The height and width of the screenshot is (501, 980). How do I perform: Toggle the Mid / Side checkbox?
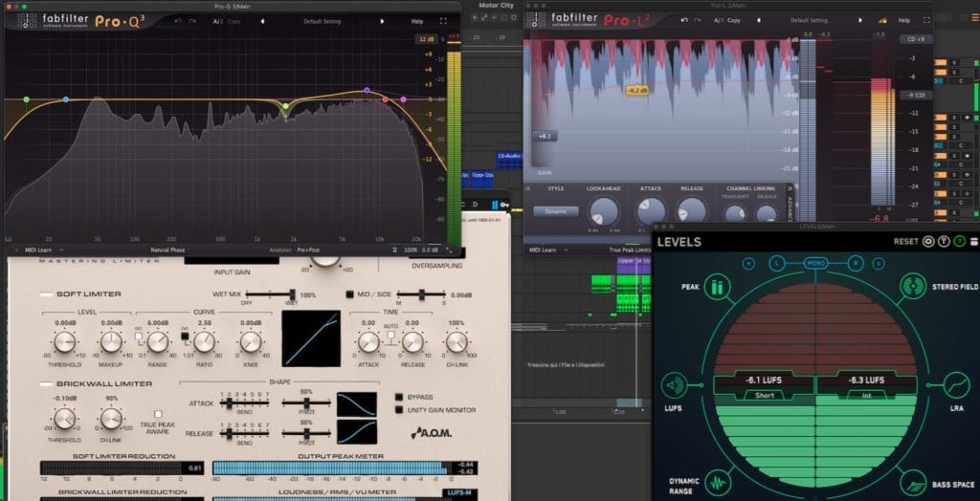(349, 294)
